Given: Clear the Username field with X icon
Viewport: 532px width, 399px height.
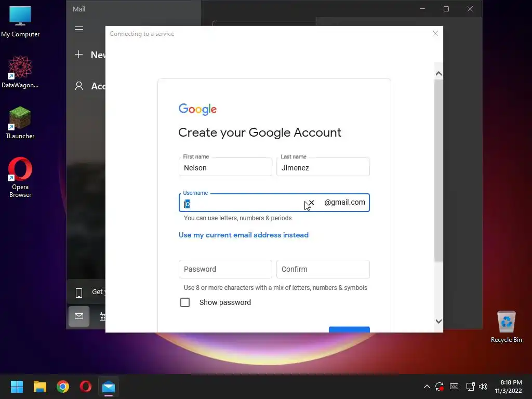Looking at the screenshot, I should pyautogui.click(x=312, y=203).
